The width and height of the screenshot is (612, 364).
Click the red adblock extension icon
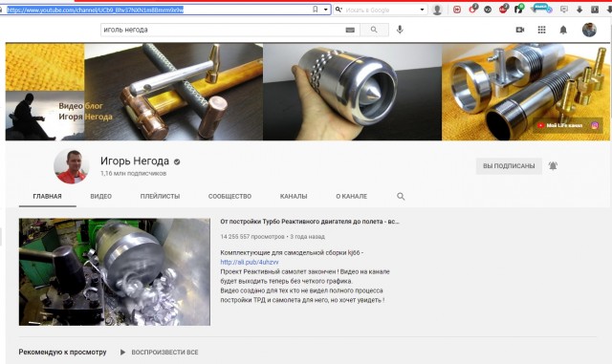[x=503, y=9]
